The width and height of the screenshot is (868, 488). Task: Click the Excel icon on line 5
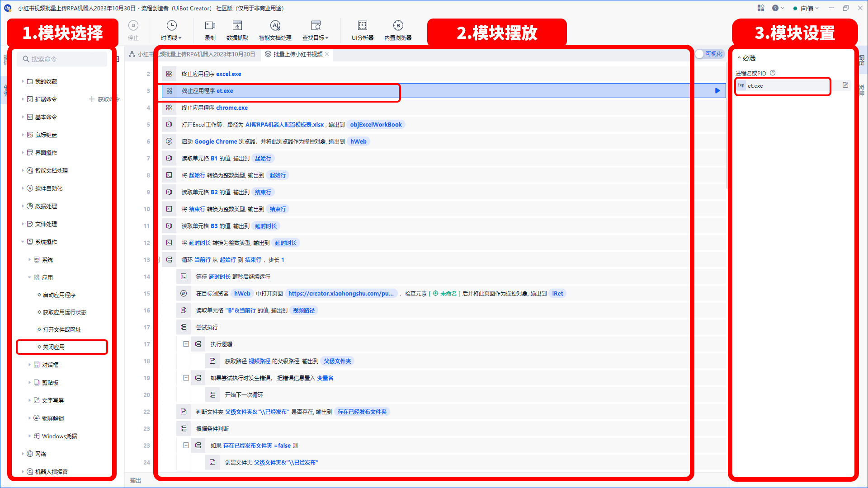[x=169, y=125]
